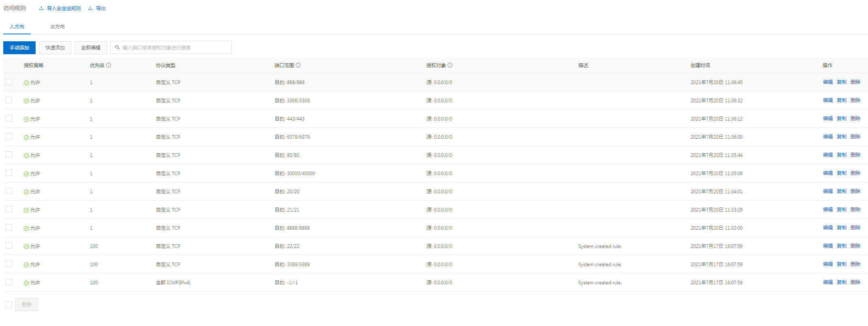868x326 pixels.
Task: Click the export download icon
Action: point(90,8)
